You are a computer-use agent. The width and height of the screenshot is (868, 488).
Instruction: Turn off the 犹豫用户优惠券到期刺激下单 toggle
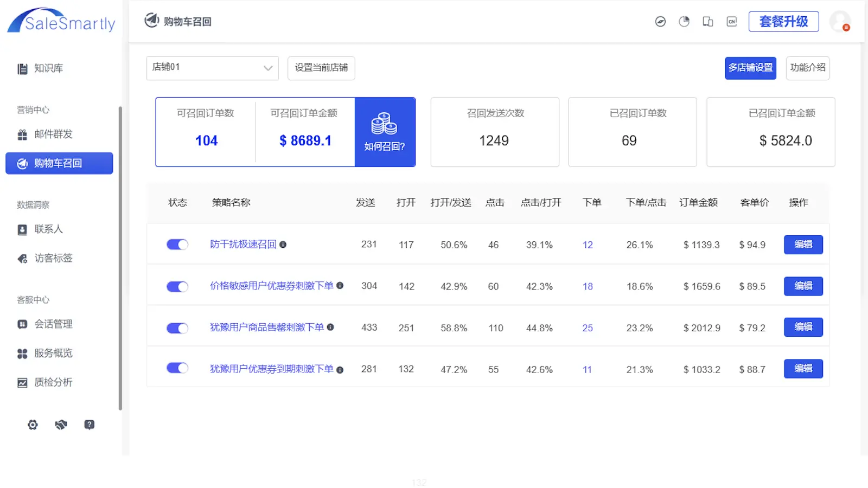point(177,368)
